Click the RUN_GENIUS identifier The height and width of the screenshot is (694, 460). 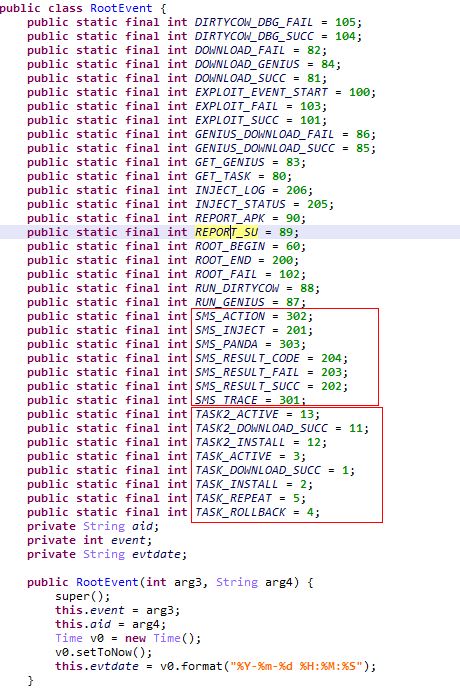[230, 303]
